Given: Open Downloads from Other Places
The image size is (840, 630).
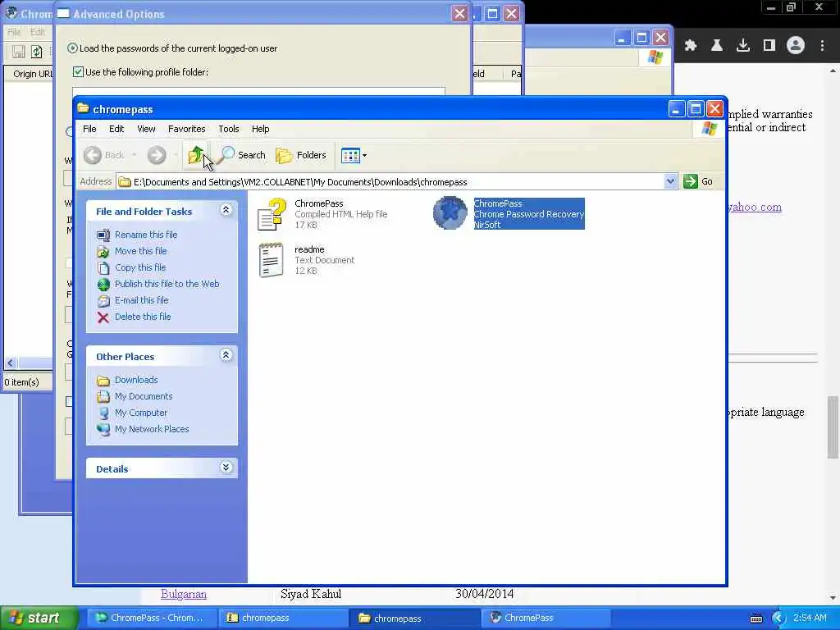Looking at the screenshot, I should click(x=136, y=380).
